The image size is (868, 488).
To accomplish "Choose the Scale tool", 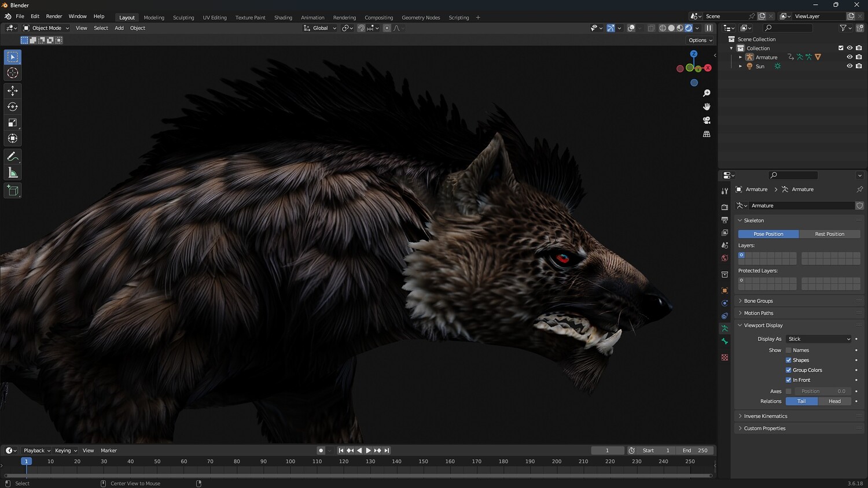I will 13,123.
